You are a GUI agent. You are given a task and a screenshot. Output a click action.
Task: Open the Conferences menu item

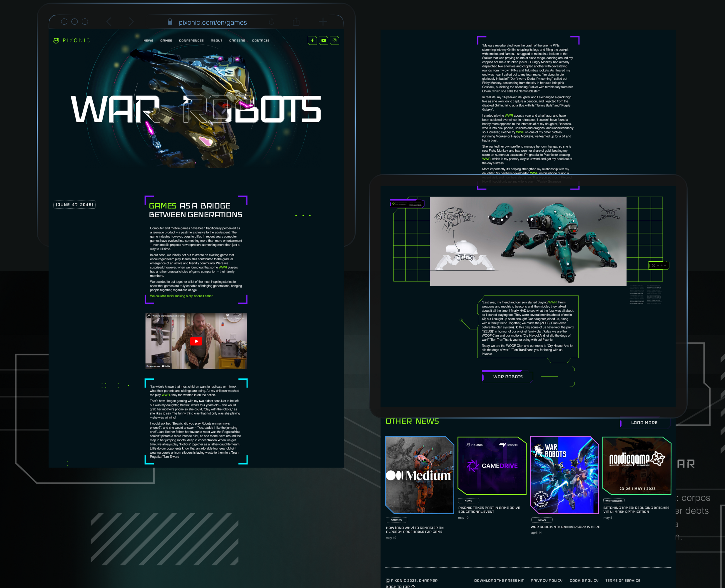point(191,41)
